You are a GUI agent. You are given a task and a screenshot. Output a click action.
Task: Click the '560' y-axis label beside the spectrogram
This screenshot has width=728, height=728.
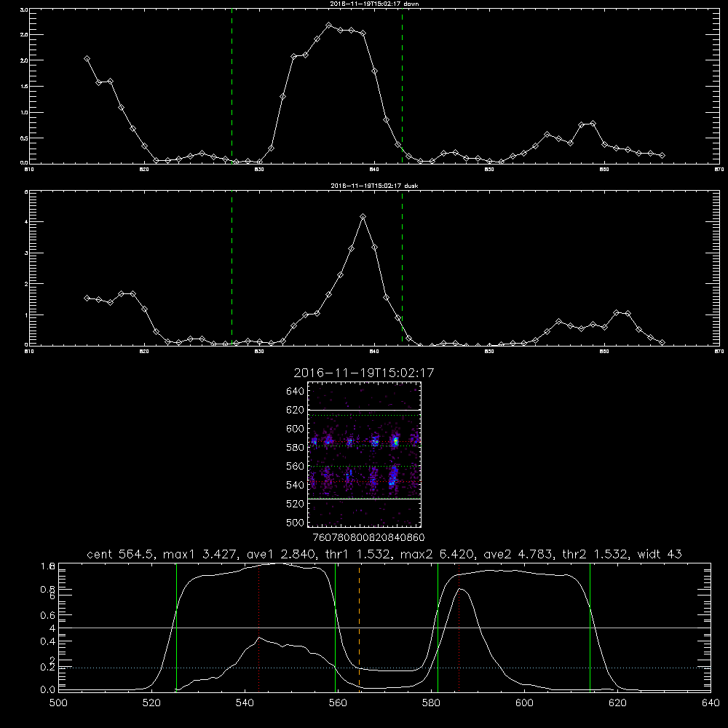[x=296, y=466]
